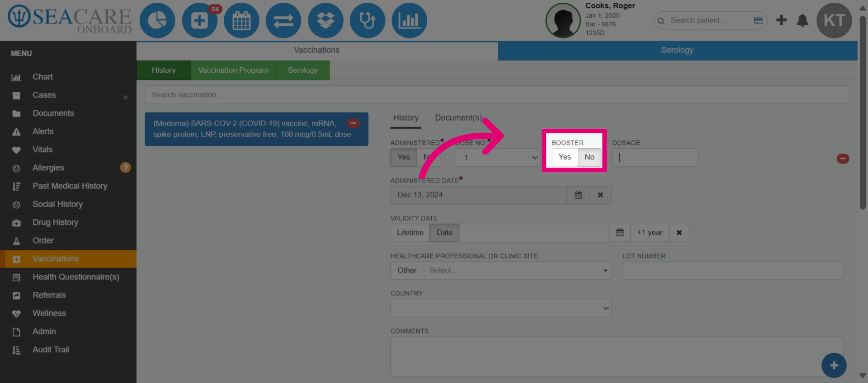
Task: Open the medical cases icon with 24 badge
Action: coord(199,20)
